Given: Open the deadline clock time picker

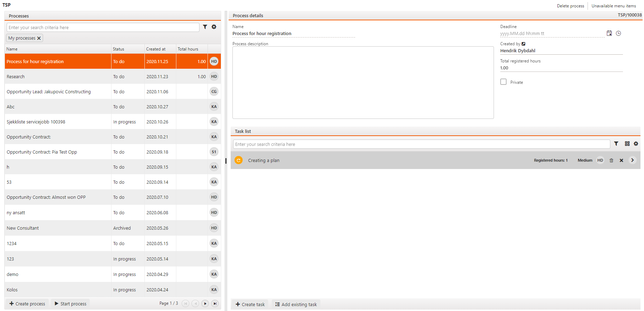Looking at the screenshot, I should tap(618, 33).
